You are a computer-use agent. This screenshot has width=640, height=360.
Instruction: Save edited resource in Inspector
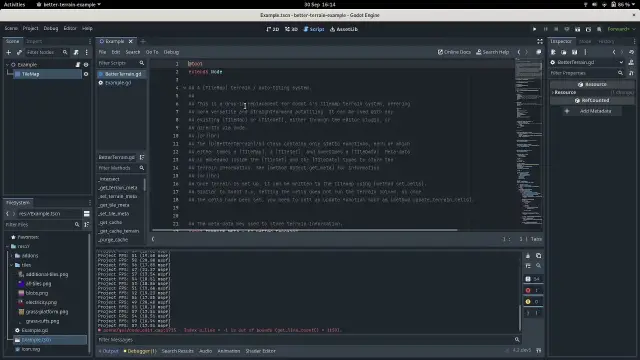point(574,52)
